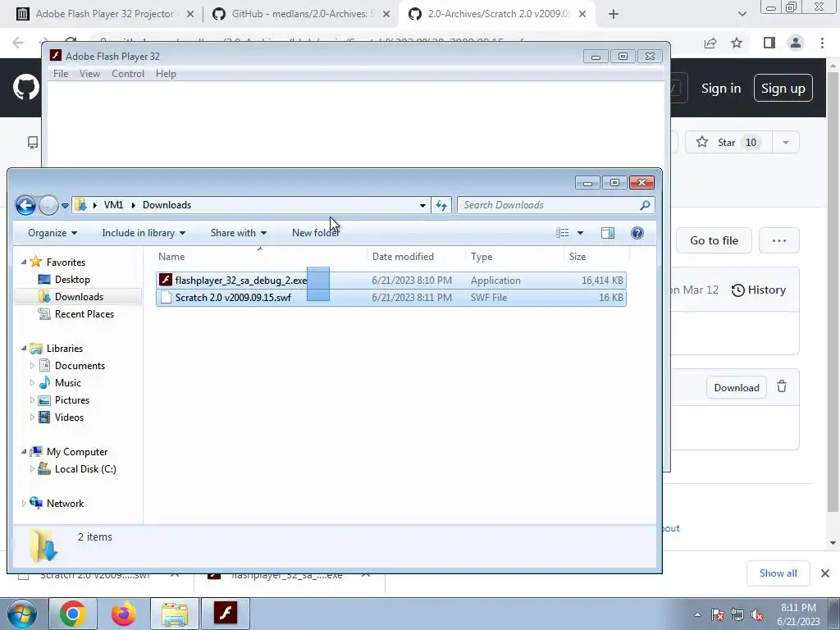Open Chrome tab search chevron

[x=742, y=14]
